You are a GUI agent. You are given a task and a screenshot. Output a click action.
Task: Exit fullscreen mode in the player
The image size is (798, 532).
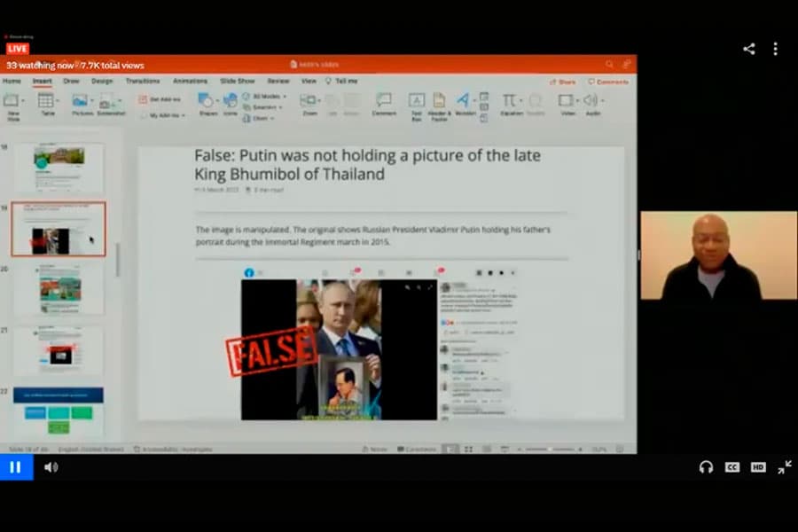click(785, 467)
